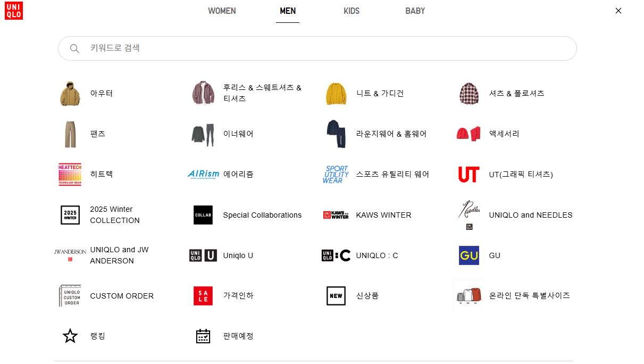
Task: Click the three-shirts special size thumbnail
Action: (x=469, y=296)
